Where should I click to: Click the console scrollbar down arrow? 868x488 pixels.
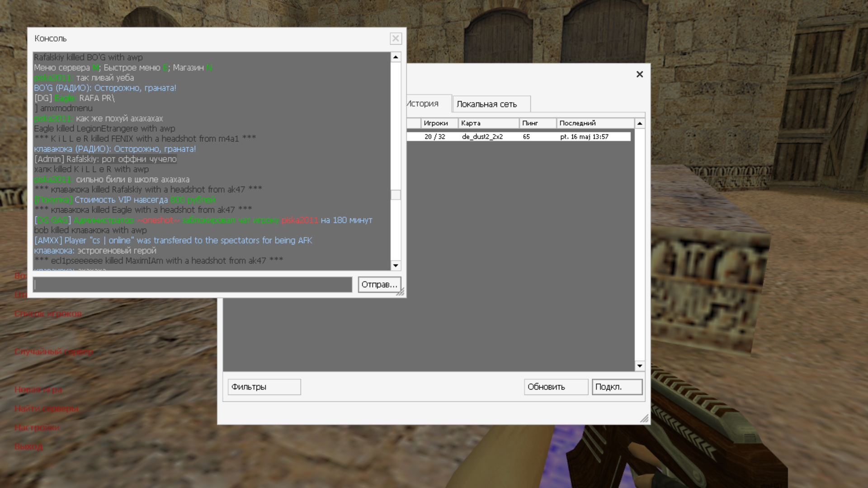(396, 266)
